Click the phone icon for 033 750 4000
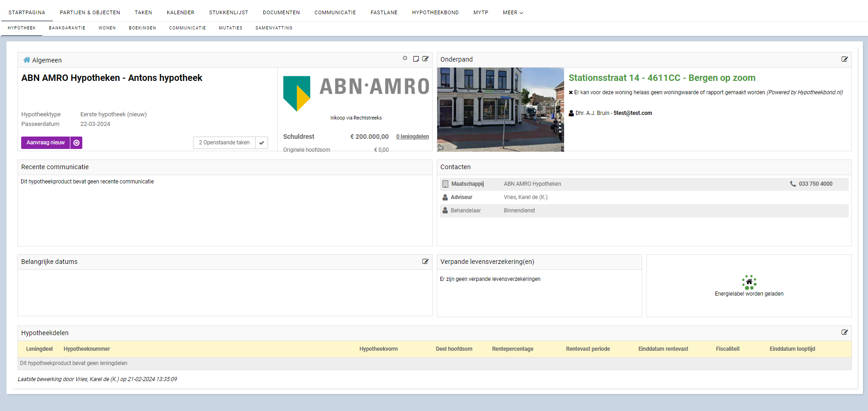Viewport: 868px width, 411px height. pos(793,184)
